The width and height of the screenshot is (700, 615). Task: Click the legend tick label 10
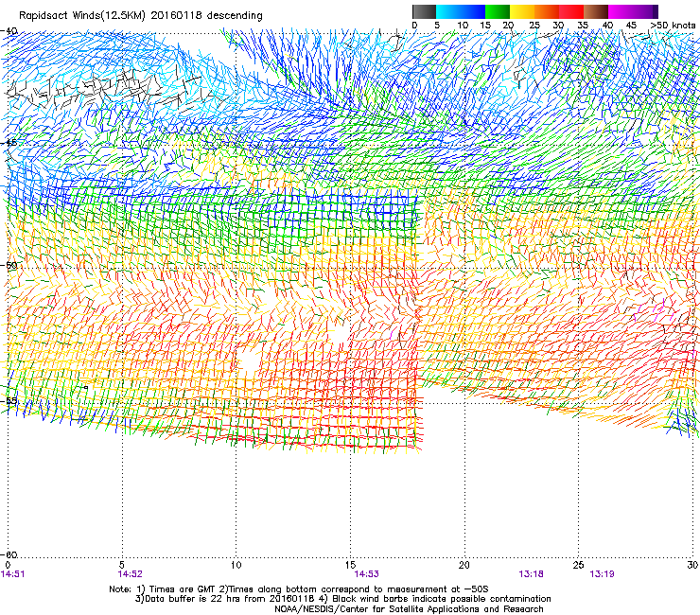pyautogui.click(x=463, y=26)
